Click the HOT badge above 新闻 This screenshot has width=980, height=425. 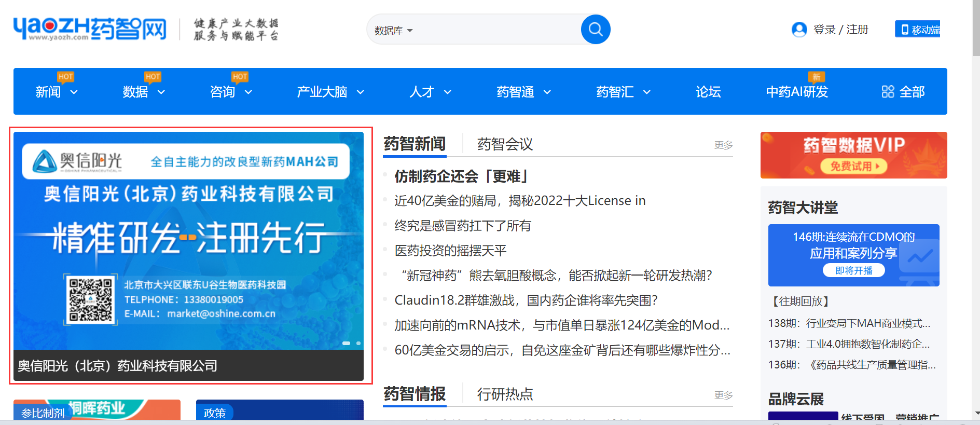[x=66, y=77]
